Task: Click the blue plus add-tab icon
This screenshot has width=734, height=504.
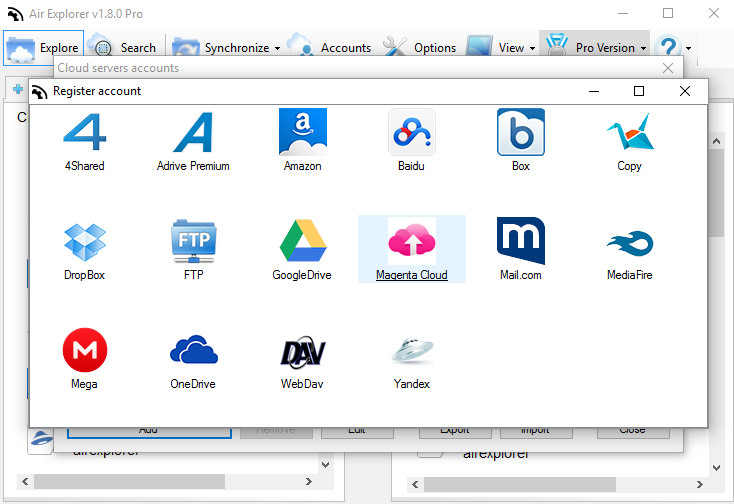Action: [18, 89]
